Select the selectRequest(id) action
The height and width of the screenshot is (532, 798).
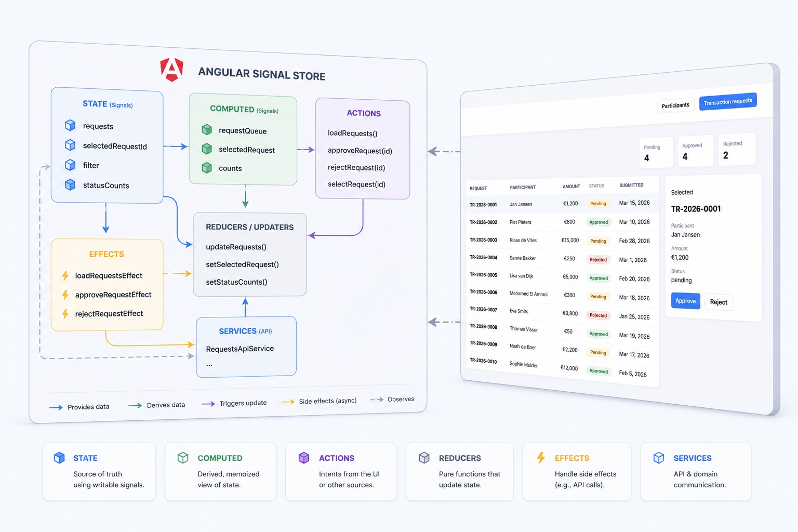356,184
